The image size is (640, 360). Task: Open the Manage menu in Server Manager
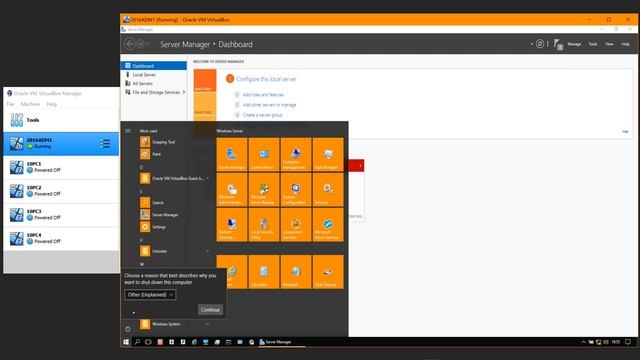click(574, 44)
